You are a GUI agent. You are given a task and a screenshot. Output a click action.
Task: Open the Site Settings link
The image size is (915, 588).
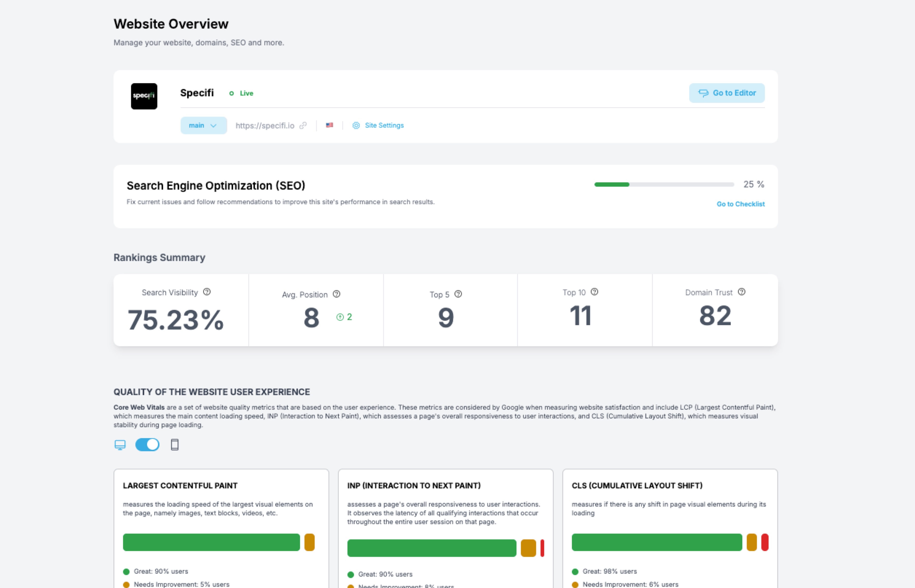[384, 126]
